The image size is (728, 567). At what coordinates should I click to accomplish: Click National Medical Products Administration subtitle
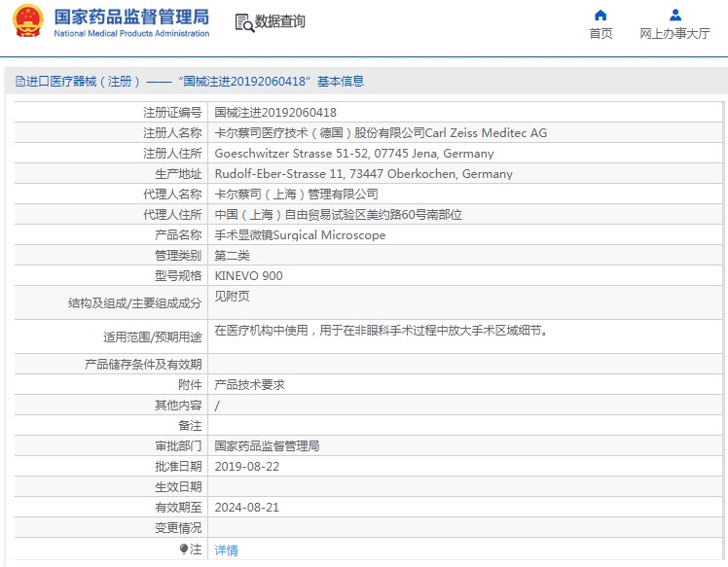pyautogui.click(x=131, y=33)
